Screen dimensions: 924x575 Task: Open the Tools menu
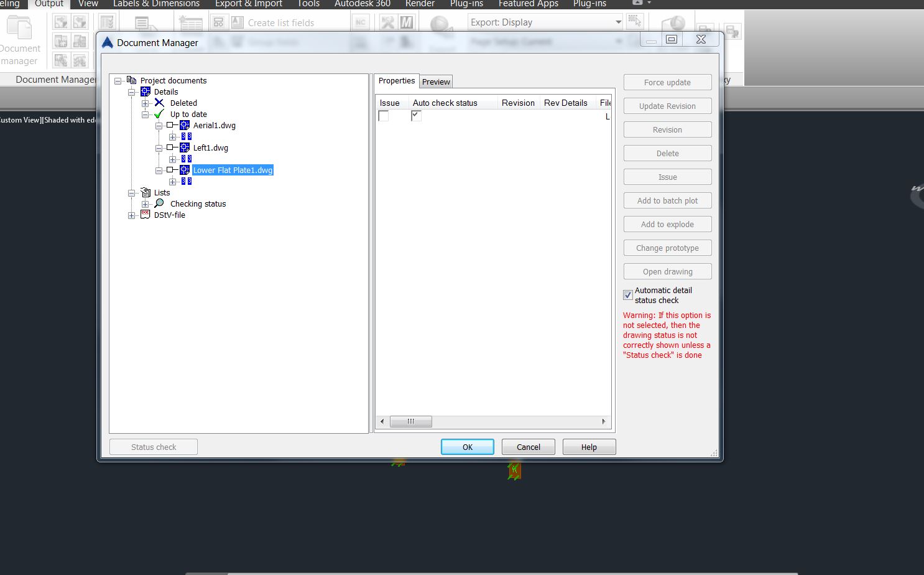pyautogui.click(x=308, y=4)
